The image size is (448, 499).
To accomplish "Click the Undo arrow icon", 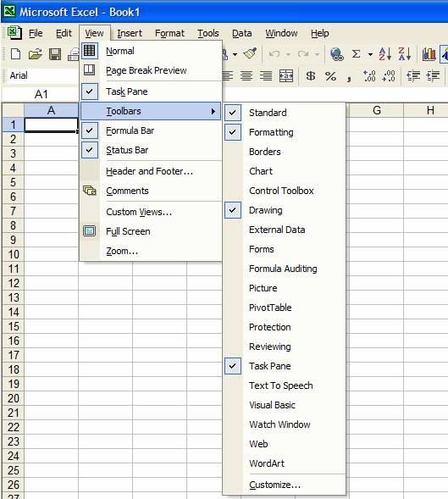I will pos(274,54).
